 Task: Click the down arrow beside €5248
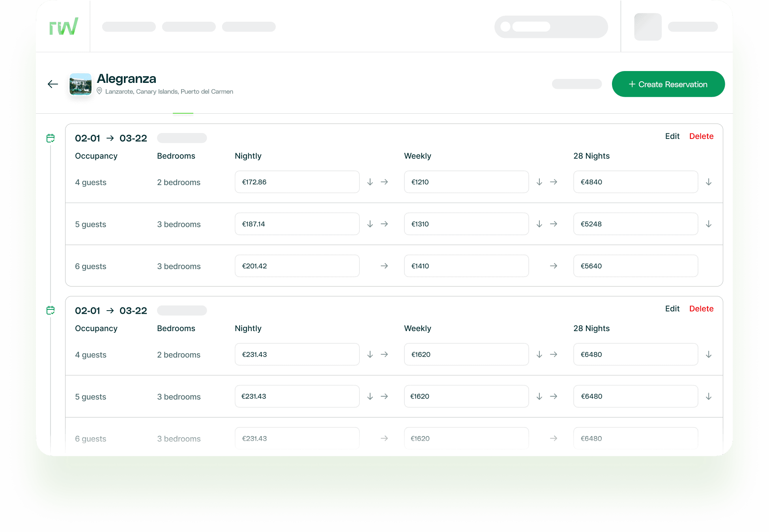click(709, 224)
